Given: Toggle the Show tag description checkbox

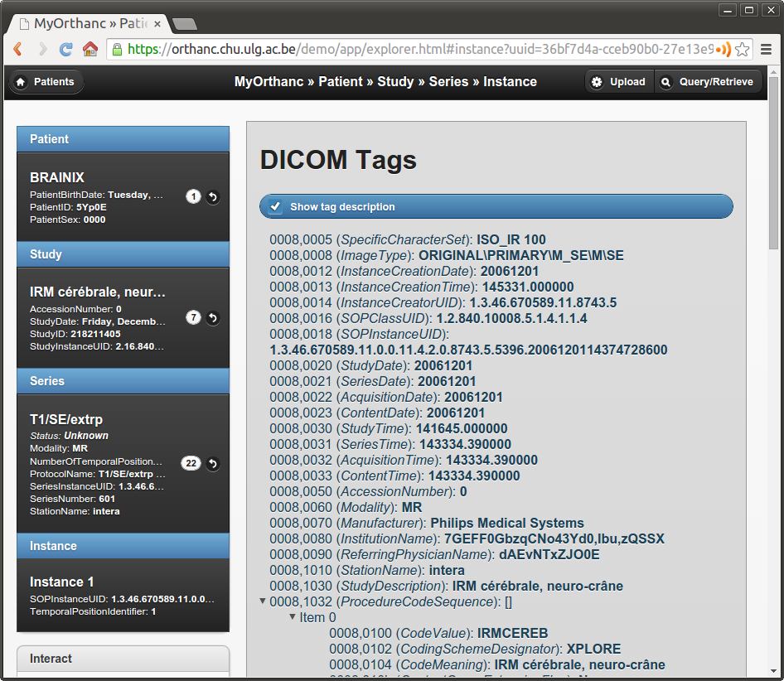Looking at the screenshot, I should coord(275,206).
